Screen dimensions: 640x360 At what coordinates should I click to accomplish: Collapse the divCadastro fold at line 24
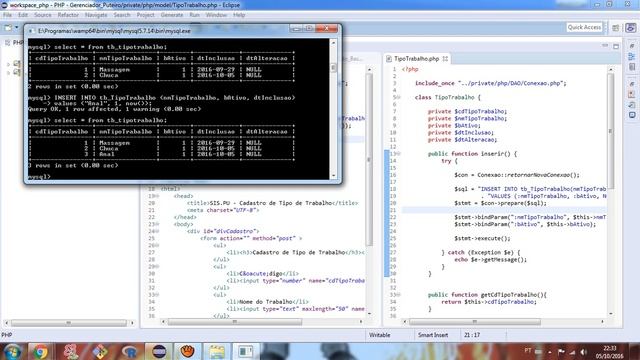158,231
